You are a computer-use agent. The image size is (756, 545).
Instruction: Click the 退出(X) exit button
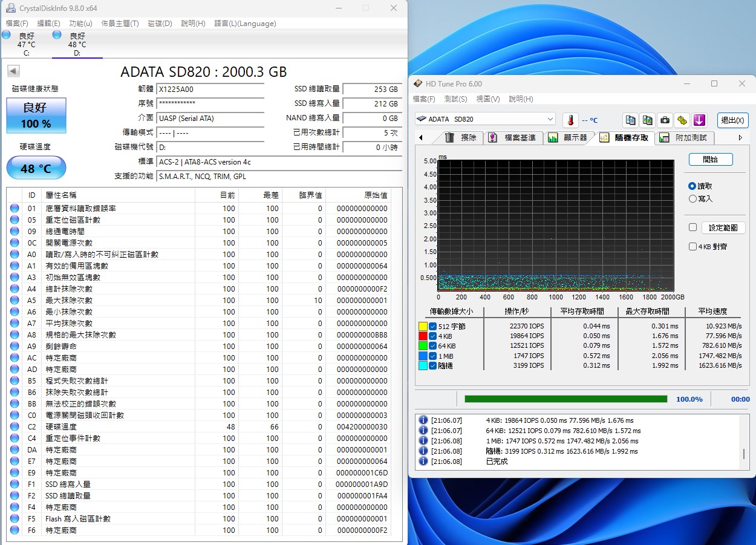(x=733, y=120)
